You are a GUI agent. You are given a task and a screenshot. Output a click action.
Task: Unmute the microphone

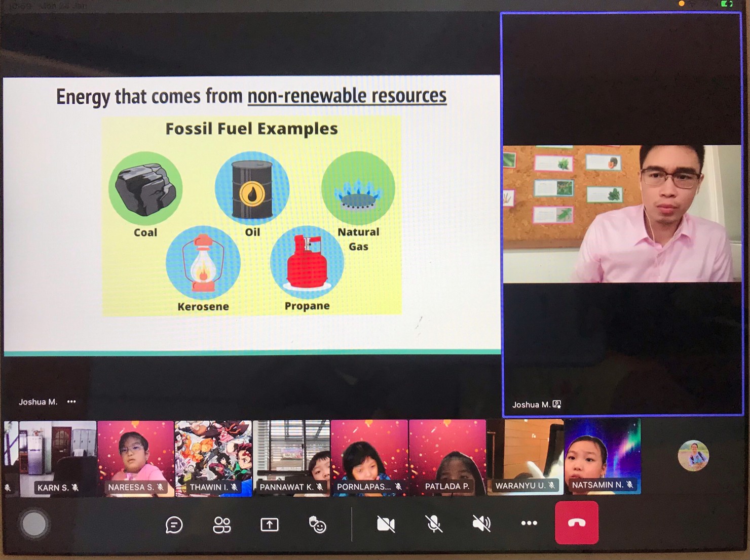pos(433,524)
